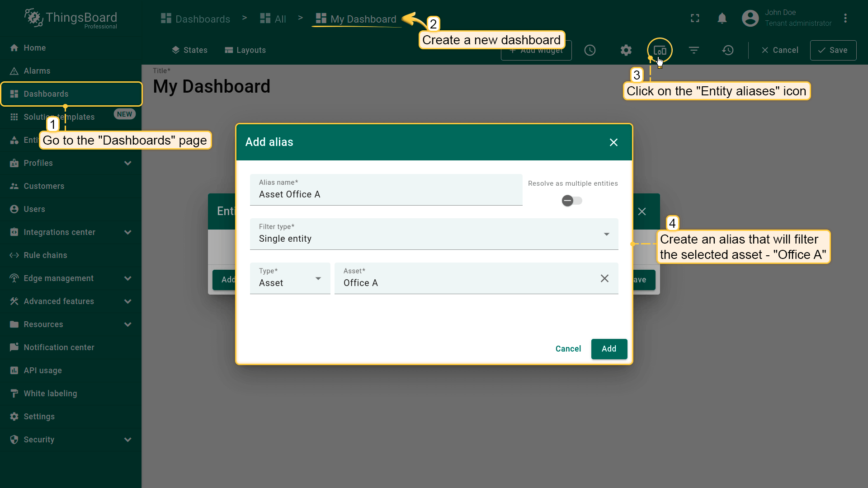Open the Rule chains page
This screenshot has height=488, width=868.
pos(45,255)
